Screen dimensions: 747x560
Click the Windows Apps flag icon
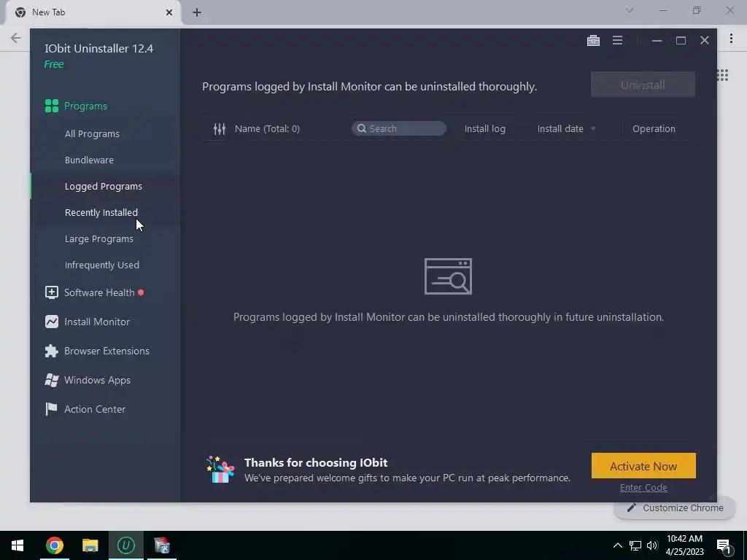[x=52, y=380]
